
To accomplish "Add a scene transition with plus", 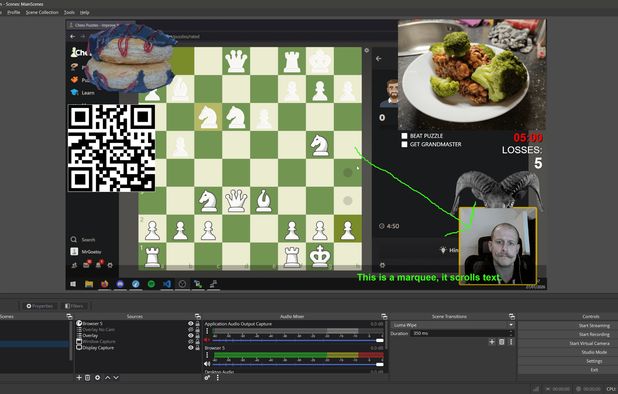I will (492, 342).
